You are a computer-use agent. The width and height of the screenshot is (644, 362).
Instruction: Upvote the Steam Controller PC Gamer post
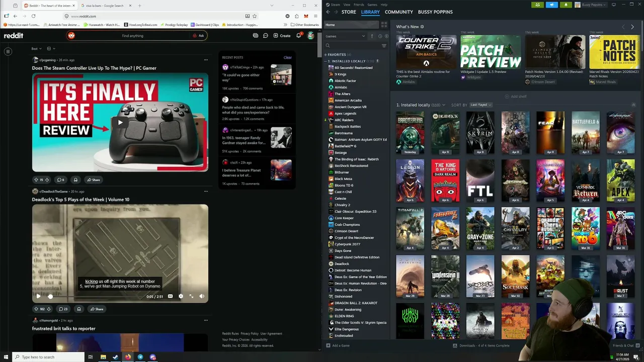[36, 179]
